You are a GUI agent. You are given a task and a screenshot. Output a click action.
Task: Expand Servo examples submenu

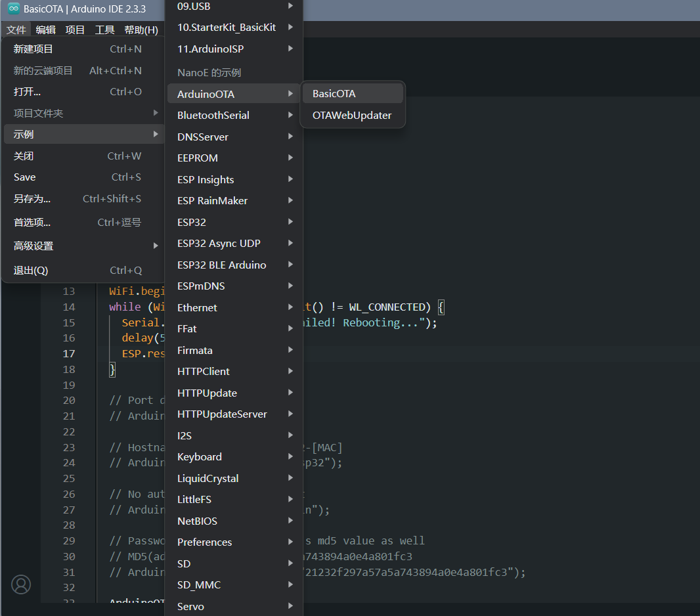coord(234,606)
